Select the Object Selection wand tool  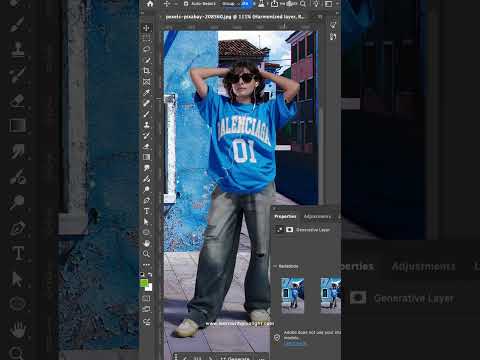point(146,60)
